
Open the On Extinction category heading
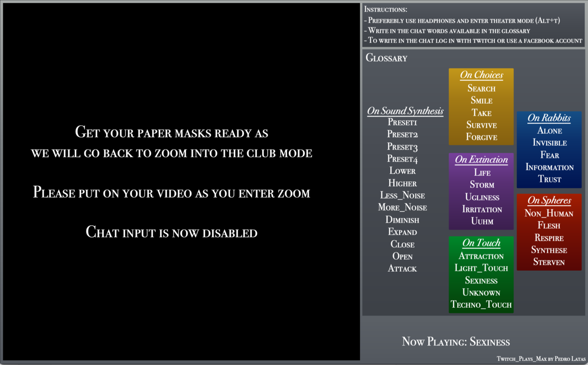(x=481, y=160)
